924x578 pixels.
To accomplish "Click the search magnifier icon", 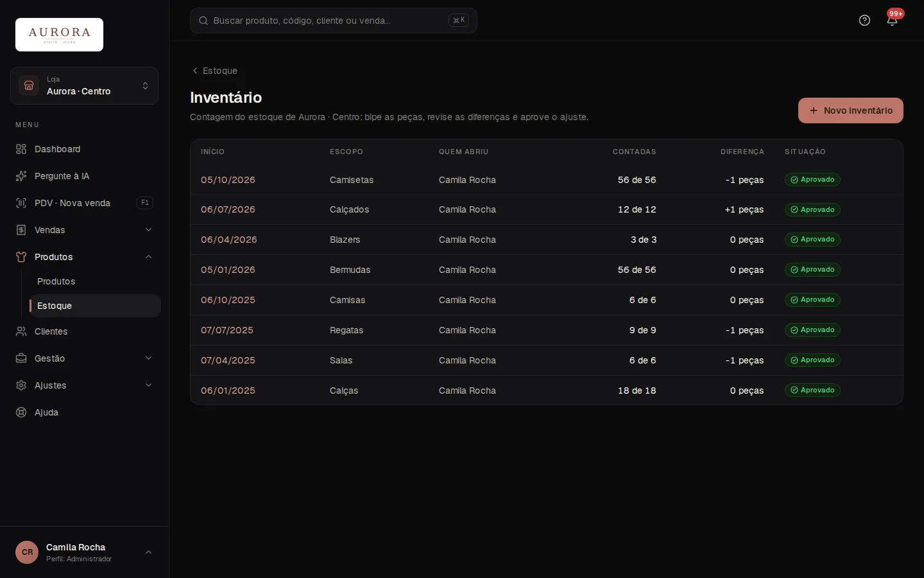I will click(x=203, y=21).
